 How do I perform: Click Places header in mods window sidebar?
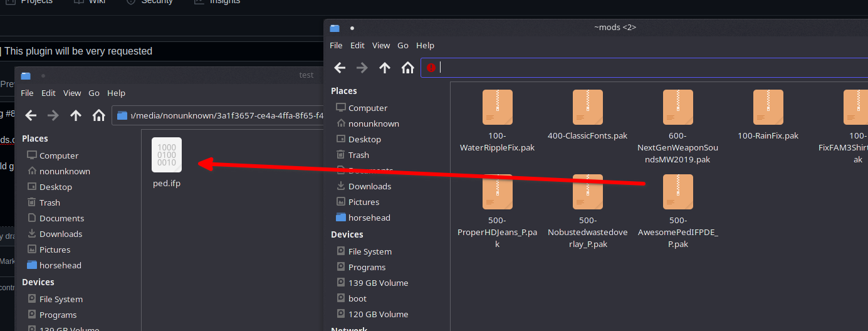tap(344, 91)
